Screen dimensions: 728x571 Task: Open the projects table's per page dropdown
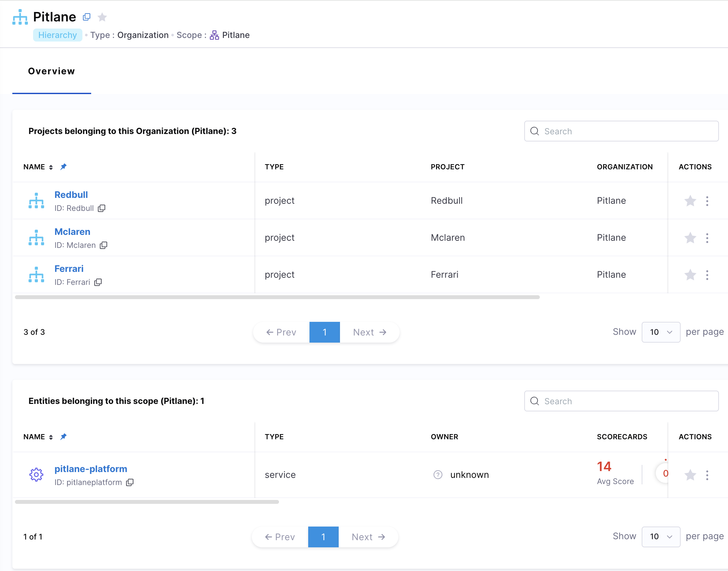coord(661,332)
